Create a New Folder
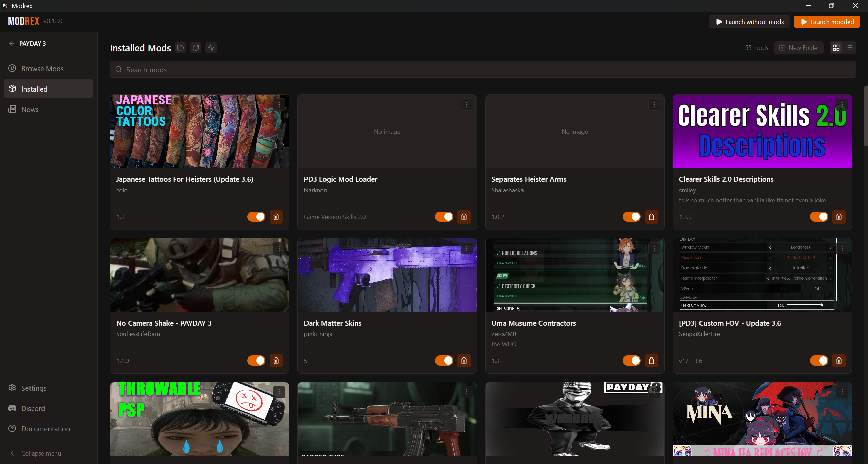The image size is (868, 464). click(x=799, y=48)
